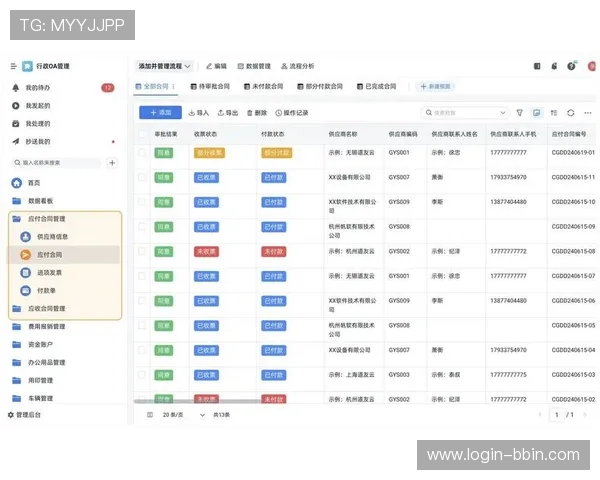Open the 全部合同 tab options dots
600x480 pixels.
click(173, 87)
